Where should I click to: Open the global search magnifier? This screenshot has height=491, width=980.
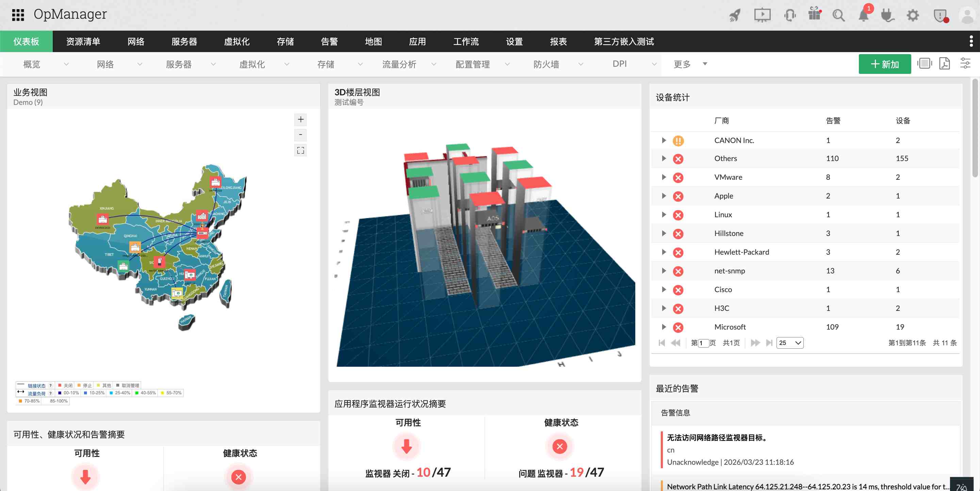(838, 16)
